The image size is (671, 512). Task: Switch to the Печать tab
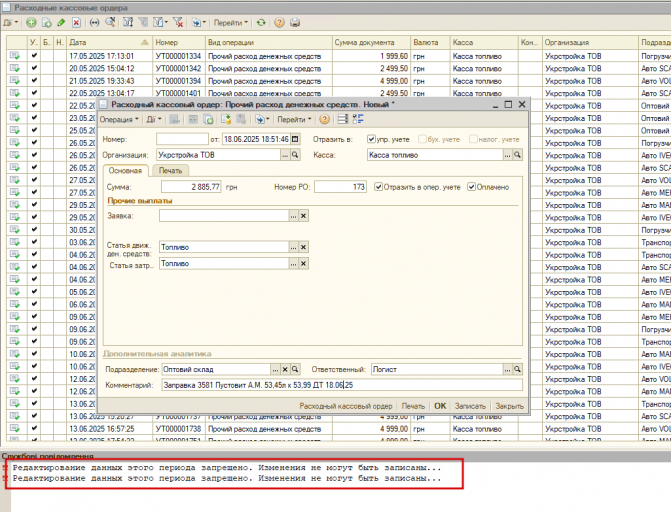(171, 170)
